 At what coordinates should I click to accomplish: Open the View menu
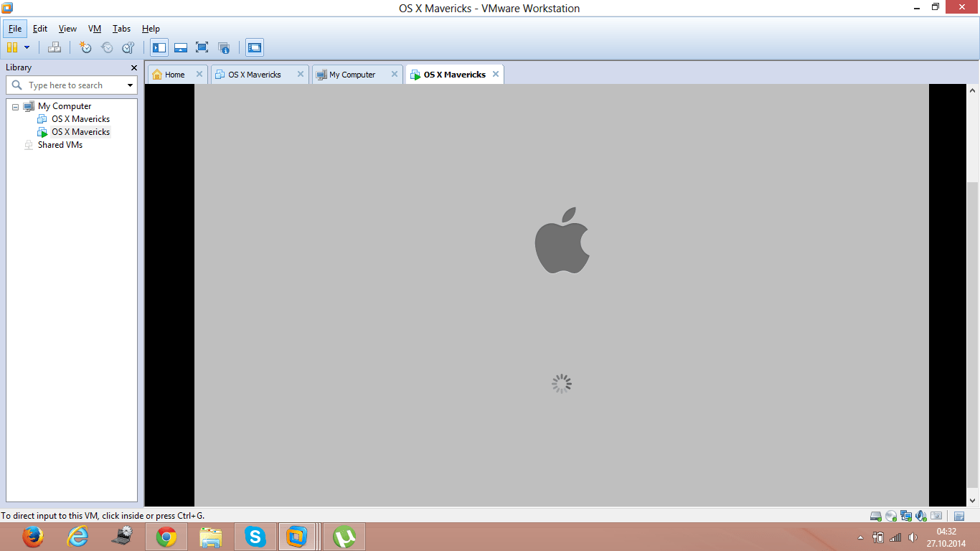[x=67, y=29]
